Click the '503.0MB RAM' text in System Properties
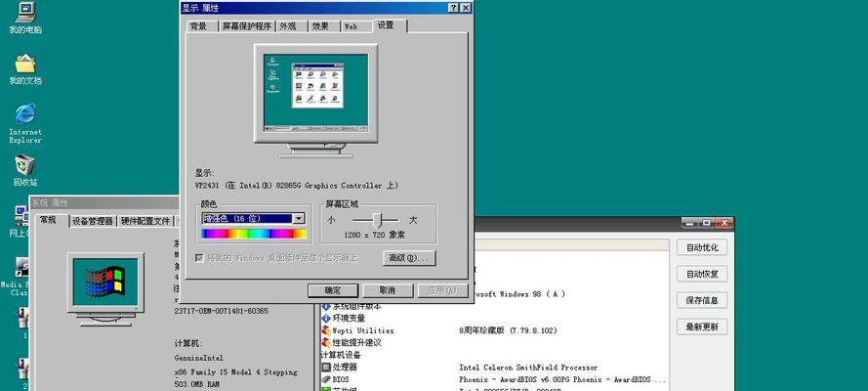This screenshot has height=391, width=868. pyautogui.click(x=197, y=383)
